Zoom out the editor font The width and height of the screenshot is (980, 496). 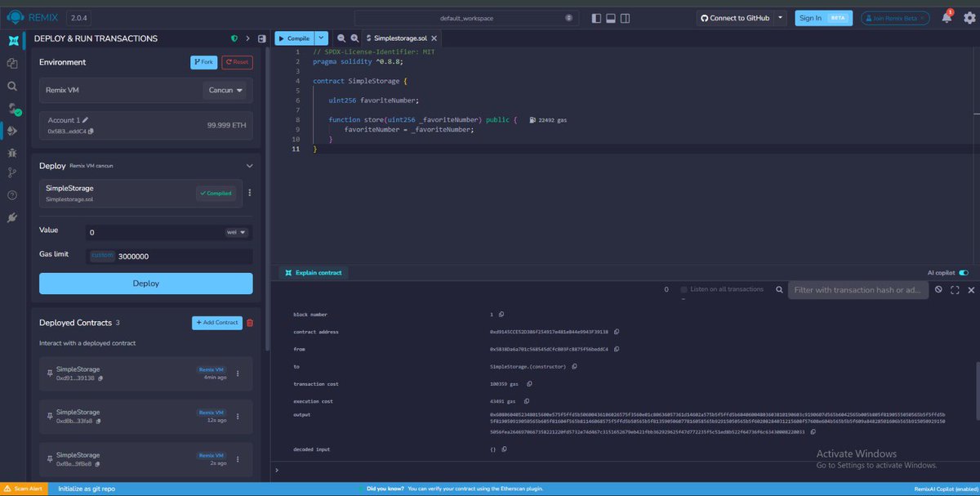pyautogui.click(x=341, y=38)
